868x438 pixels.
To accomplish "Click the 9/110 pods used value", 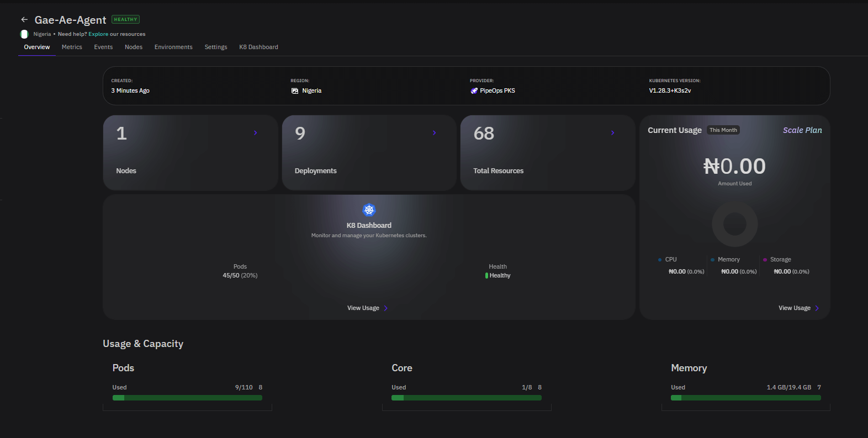I will tap(244, 388).
